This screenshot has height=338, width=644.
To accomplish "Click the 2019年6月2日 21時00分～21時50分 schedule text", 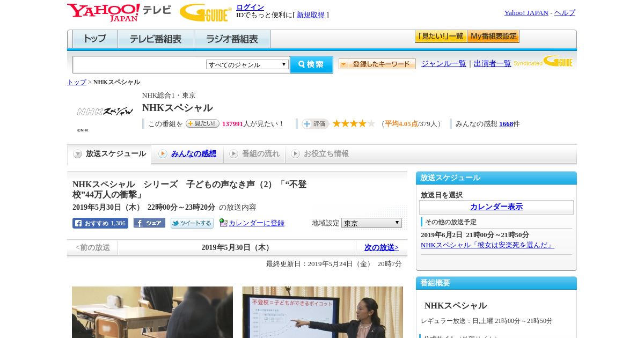I will tap(475, 235).
